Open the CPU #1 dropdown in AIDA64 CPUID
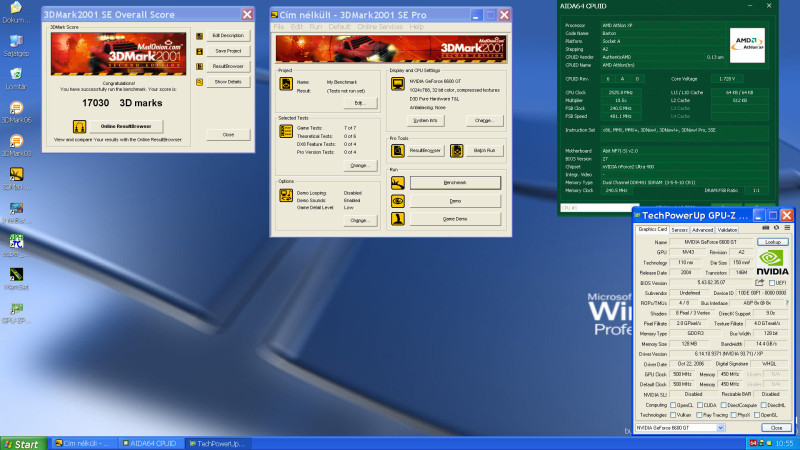This screenshot has height=450, width=800. 599,208
